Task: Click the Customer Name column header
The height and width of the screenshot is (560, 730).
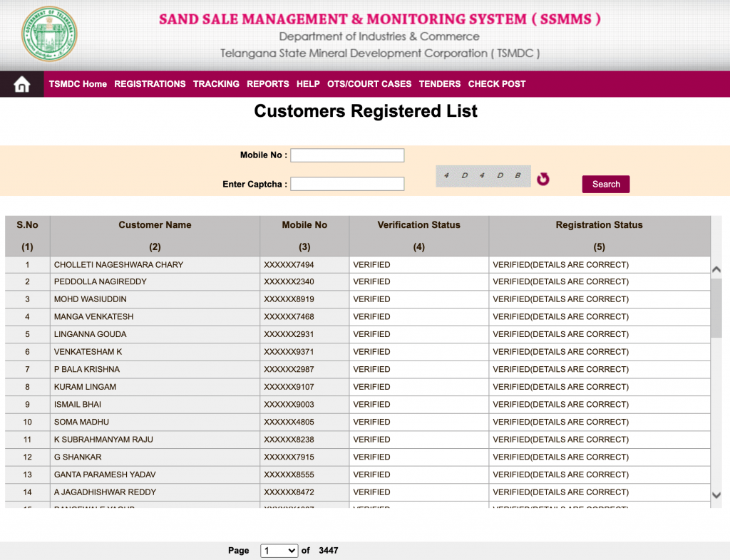Action: click(x=155, y=236)
